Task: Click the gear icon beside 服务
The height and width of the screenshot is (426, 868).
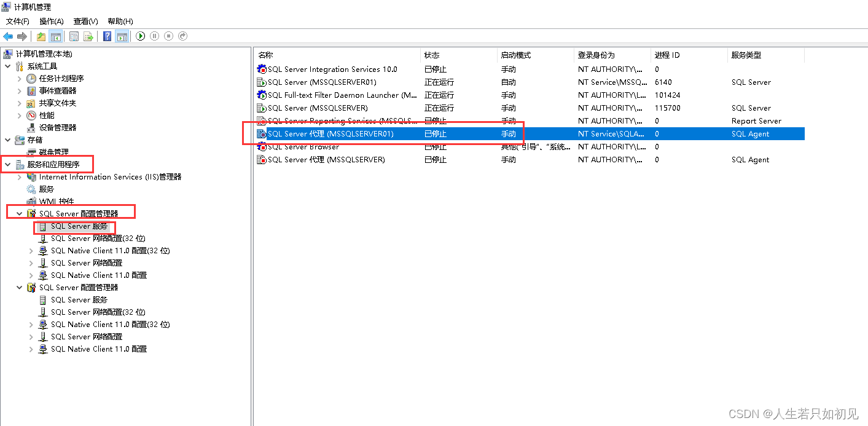Action: point(32,189)
